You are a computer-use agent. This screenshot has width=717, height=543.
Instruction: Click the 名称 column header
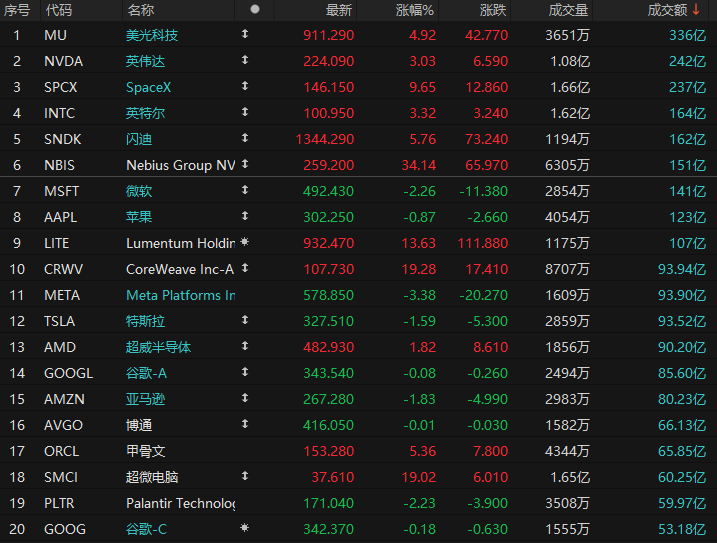coord(140,10)
